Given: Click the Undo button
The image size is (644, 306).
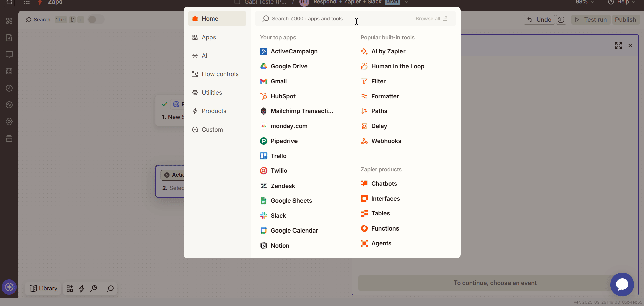Looking at the screenshot, I should tap(539, 20).
